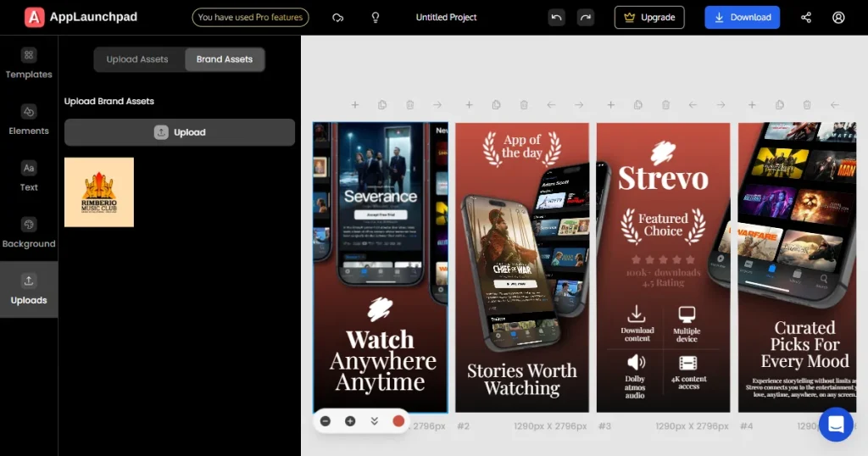Select the Curated Picks For Every Mood screenshot
This screenshot has height=456, width=868.
click(797, 267)
